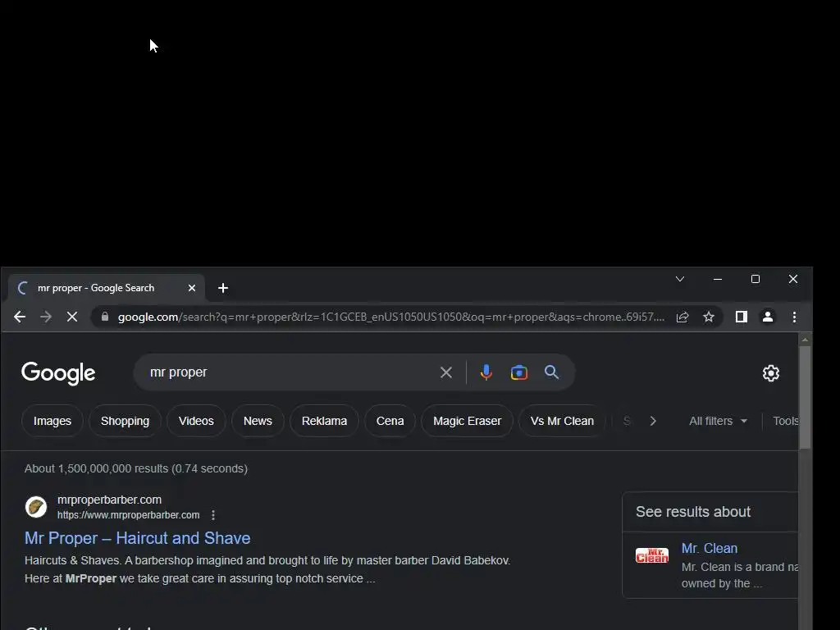Viewport: 840px width, 630px height.
Task: Open the Chrome profile avatar icon
Action: click(768, 317)
